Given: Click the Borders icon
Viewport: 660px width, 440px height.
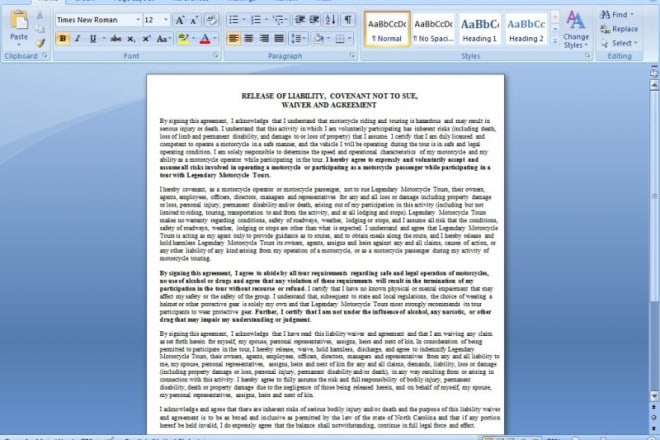Looking at the screenshot, I should click(x=340, y=39).
